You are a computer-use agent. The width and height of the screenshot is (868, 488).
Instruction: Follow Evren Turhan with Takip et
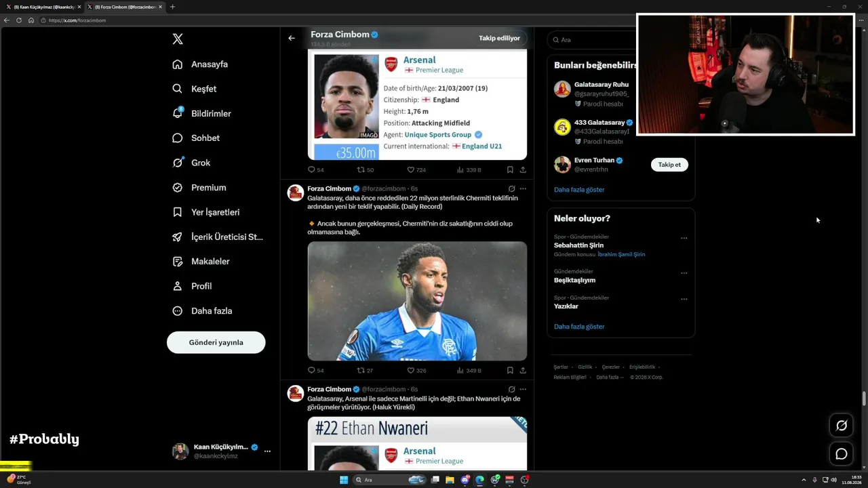click(x=669, y=165)
